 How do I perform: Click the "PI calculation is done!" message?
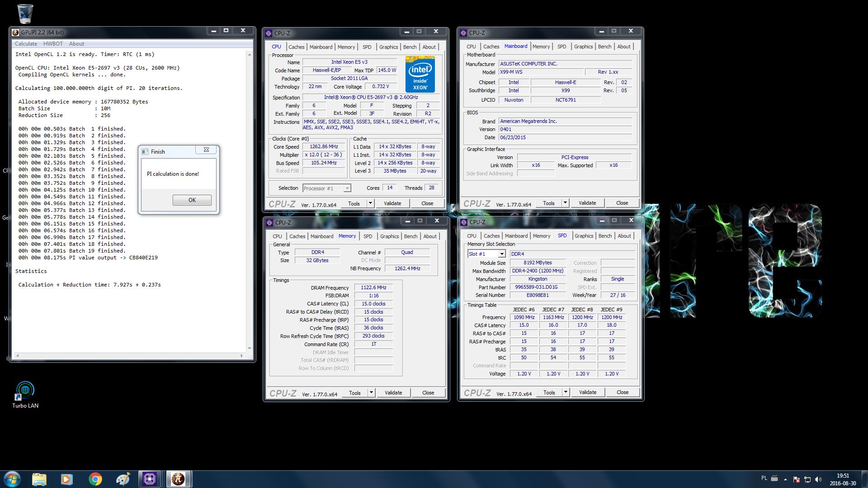click(173, 174)
